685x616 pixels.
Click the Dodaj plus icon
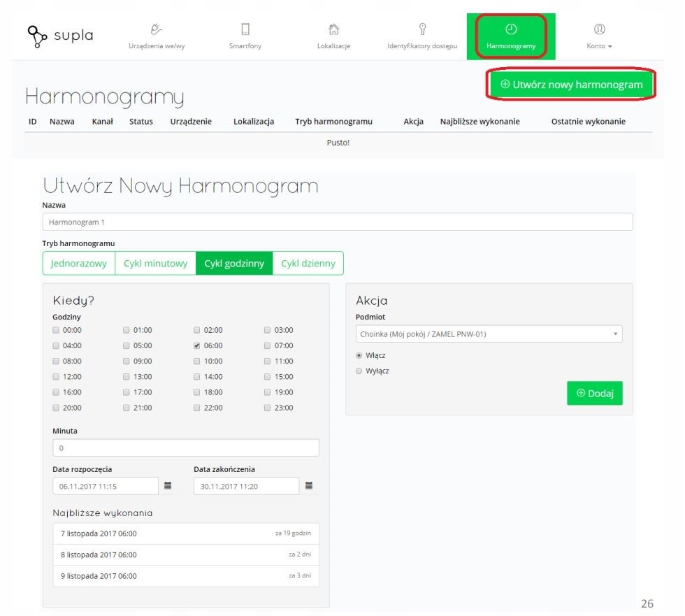tap(581, 393)
